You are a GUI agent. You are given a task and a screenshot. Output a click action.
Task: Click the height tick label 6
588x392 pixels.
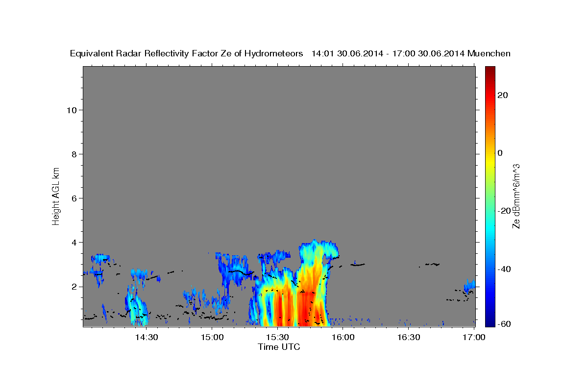click(x=74, y=198)
